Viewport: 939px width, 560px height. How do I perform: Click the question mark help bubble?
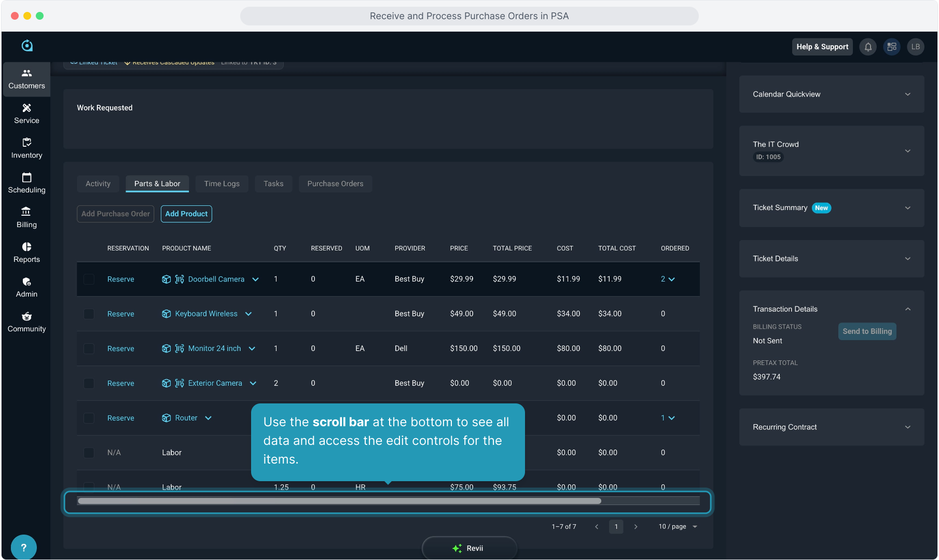(x=23, y=547)
